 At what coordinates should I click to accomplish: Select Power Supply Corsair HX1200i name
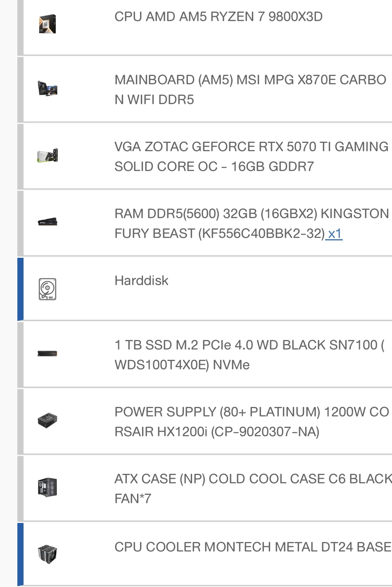click(252, 422)
